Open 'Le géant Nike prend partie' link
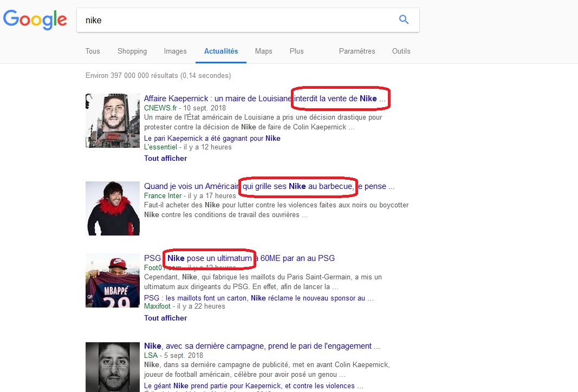 click(253, 386)
